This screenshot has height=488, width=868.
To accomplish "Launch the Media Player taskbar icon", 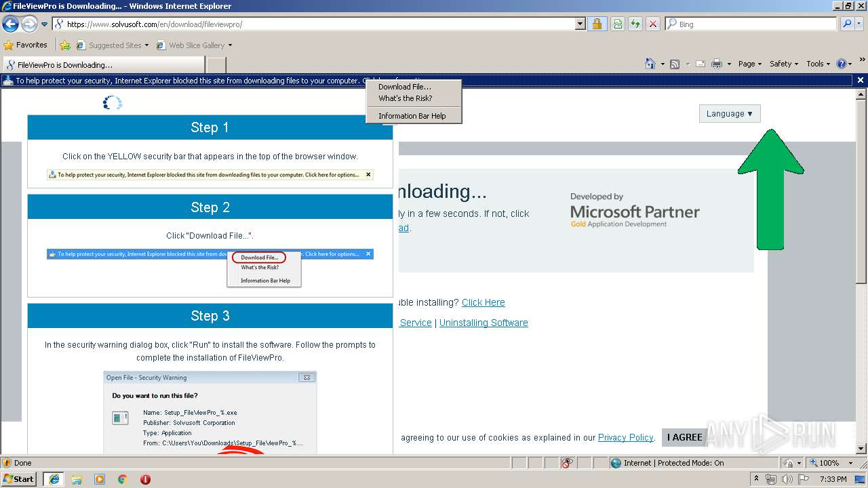I will tap(100, 479).
